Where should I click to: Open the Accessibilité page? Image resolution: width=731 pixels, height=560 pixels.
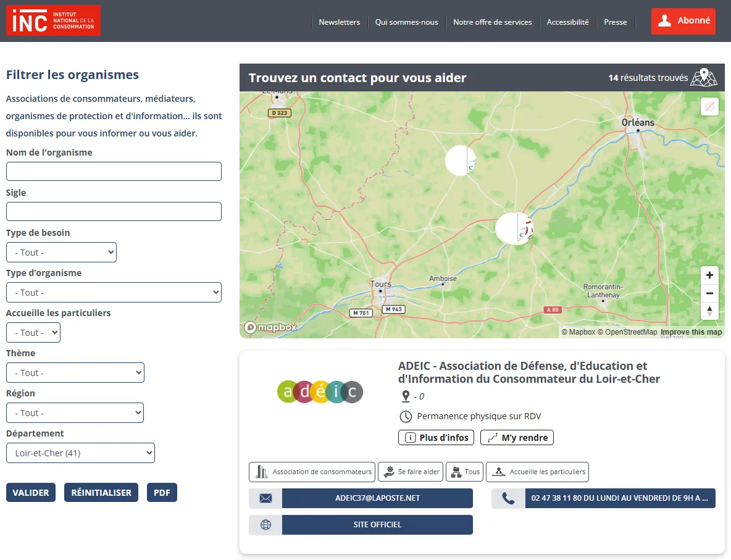point(568,22)
